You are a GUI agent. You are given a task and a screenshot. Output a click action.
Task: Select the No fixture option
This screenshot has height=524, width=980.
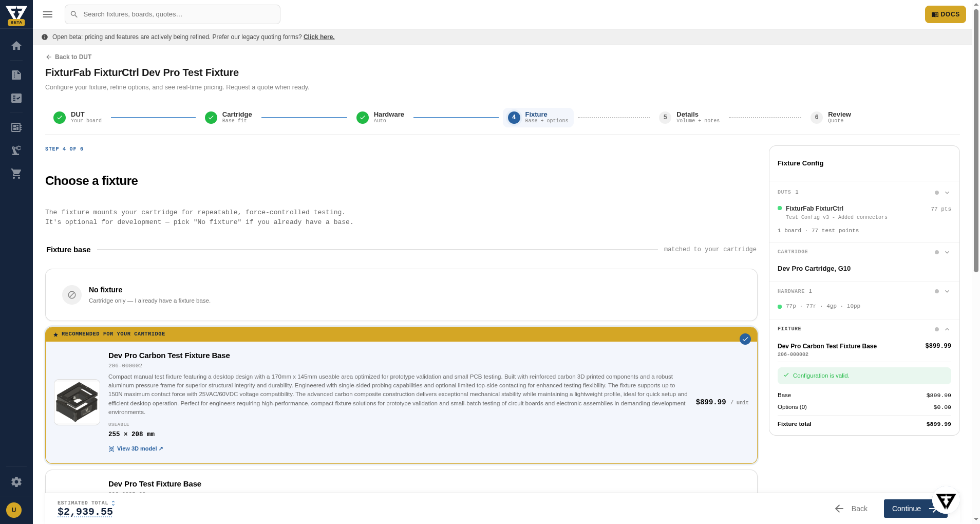[x=401, y=295]
